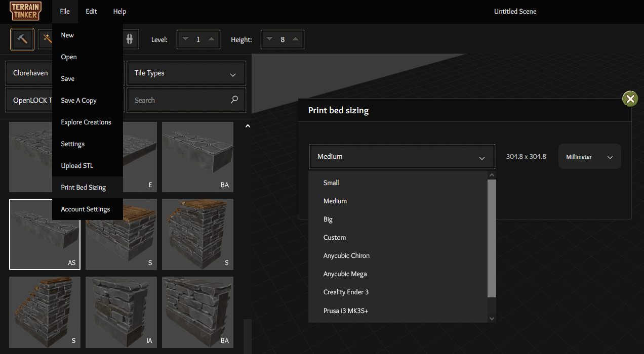Select Prusa i3 MK3S+ option

[x=346, y=311]
